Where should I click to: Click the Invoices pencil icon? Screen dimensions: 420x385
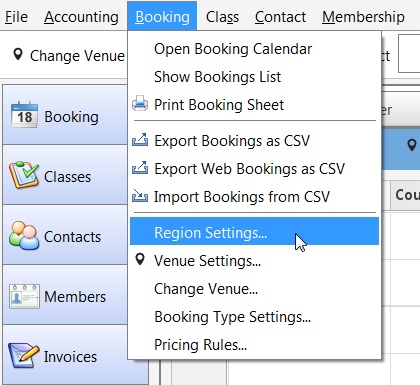pos(23,355)
